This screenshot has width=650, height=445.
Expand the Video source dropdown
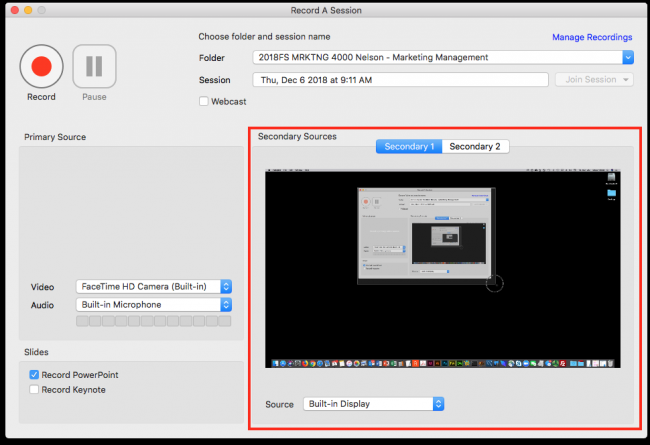pyautogui.click(x=226, y=287)
